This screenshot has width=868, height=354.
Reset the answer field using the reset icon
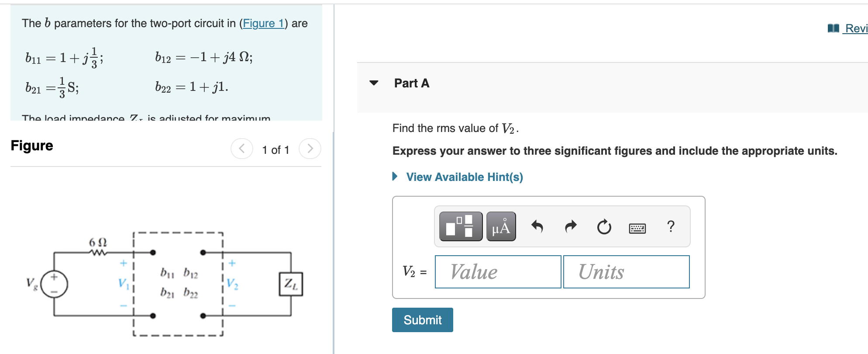pyautogui.click(x=603, y=226)
